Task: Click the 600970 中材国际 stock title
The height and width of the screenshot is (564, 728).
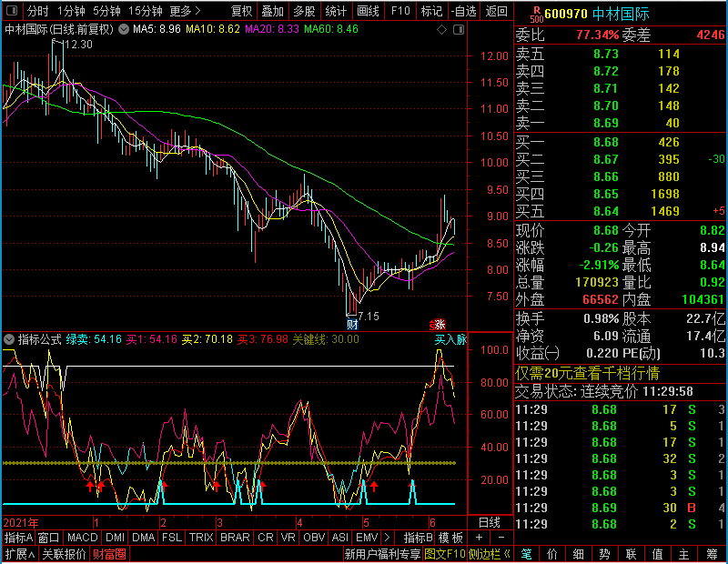Action: [597, 14]
